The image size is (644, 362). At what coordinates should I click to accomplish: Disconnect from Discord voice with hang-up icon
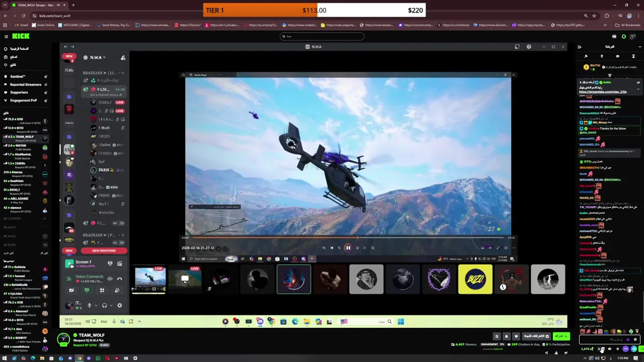(x=120, y=279)
